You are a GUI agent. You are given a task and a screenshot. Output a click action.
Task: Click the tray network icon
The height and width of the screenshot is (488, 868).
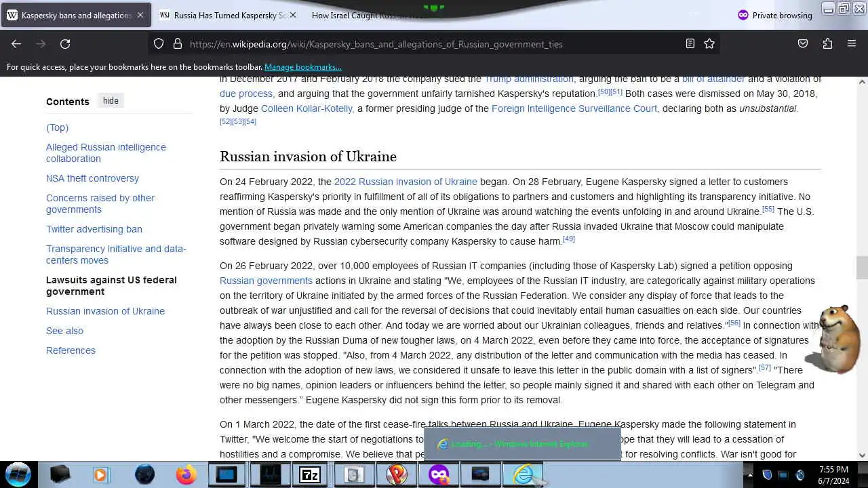tap(783, 475)
